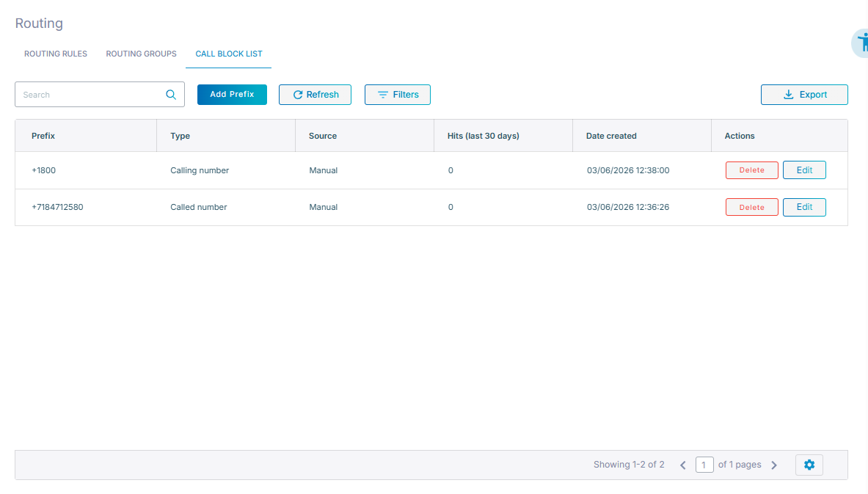Click Add Prefix button
The height and width of the screenshot is (494, 868).
tap(232, 95)
